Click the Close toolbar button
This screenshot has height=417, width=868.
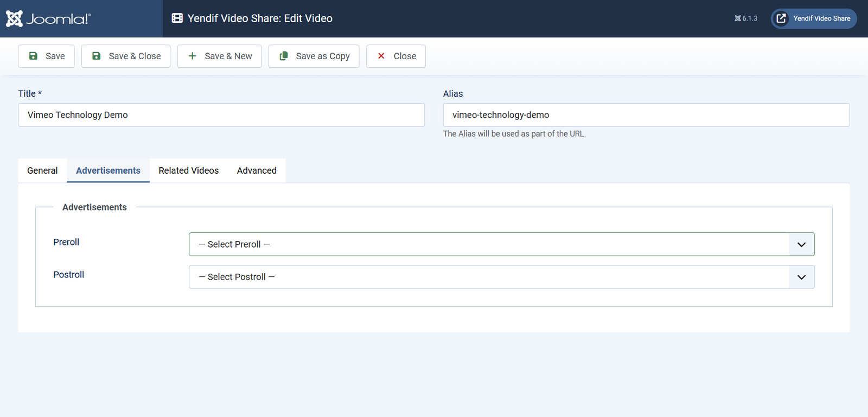(396, 56)
